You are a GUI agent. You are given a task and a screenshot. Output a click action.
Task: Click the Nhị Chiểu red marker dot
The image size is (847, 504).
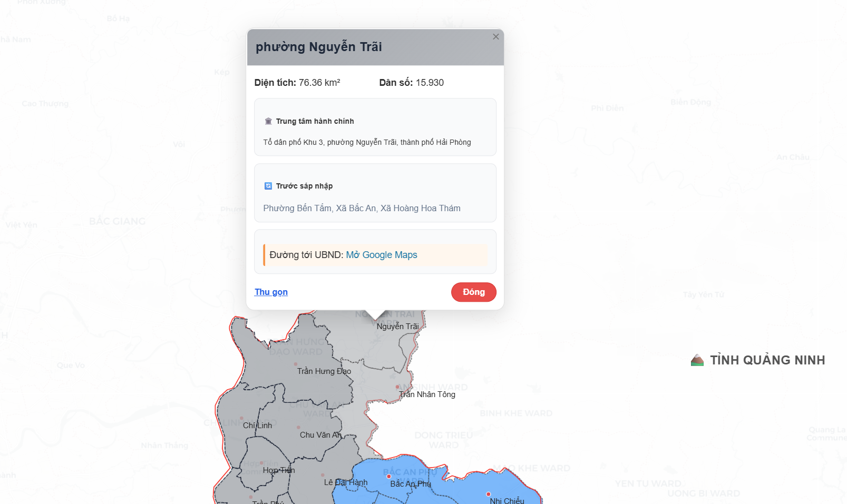[x=489, y=494]
